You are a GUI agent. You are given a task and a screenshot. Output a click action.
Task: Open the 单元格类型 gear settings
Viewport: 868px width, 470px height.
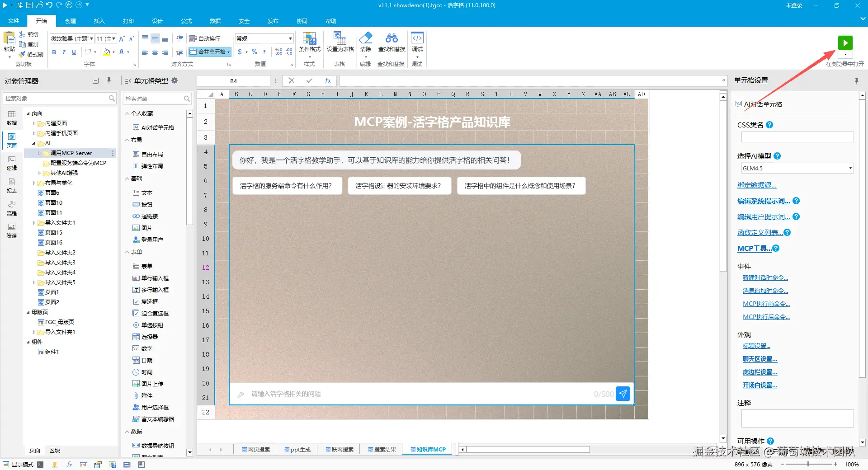[x=175, y=80]
